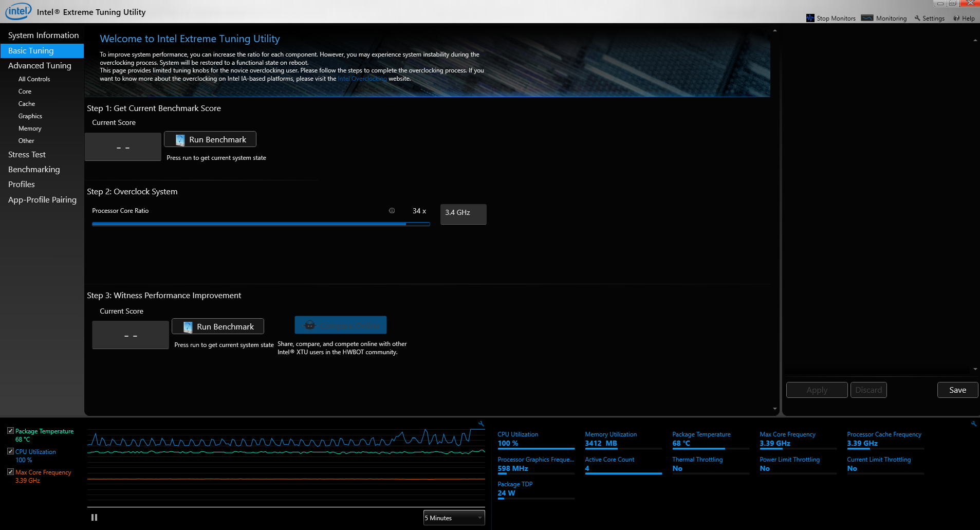Click the Discard button

point(868,390)
